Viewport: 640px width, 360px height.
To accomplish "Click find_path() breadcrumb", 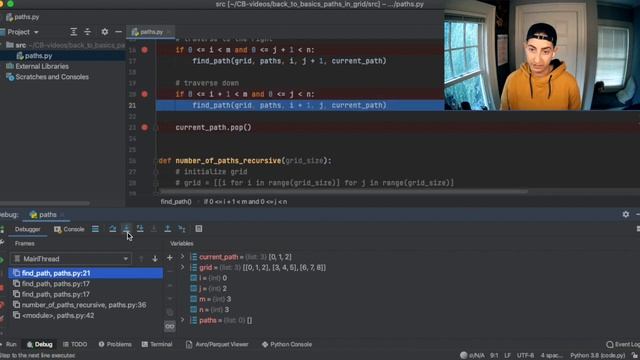I will pyautogui.click(x=176, y=202).
